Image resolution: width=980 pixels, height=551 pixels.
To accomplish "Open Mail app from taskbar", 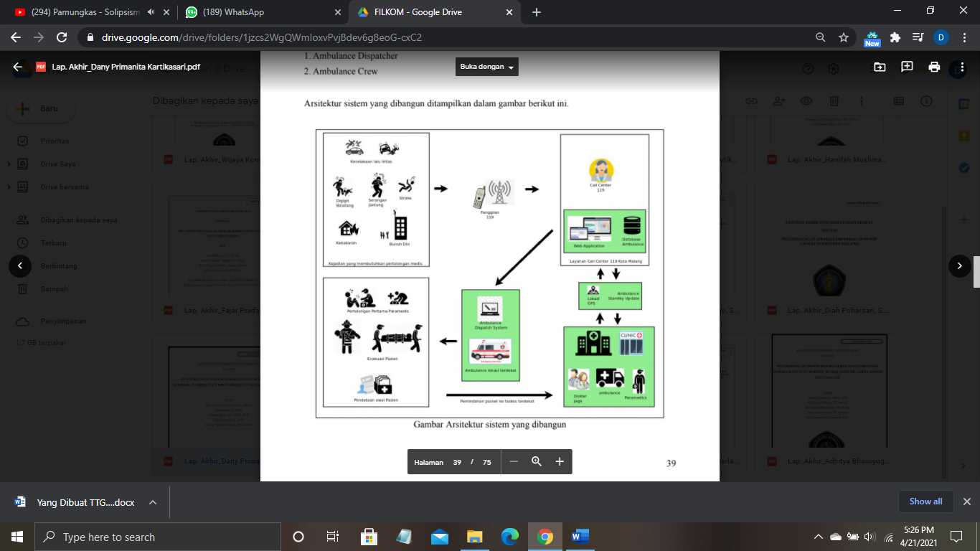I will point(439,537).
